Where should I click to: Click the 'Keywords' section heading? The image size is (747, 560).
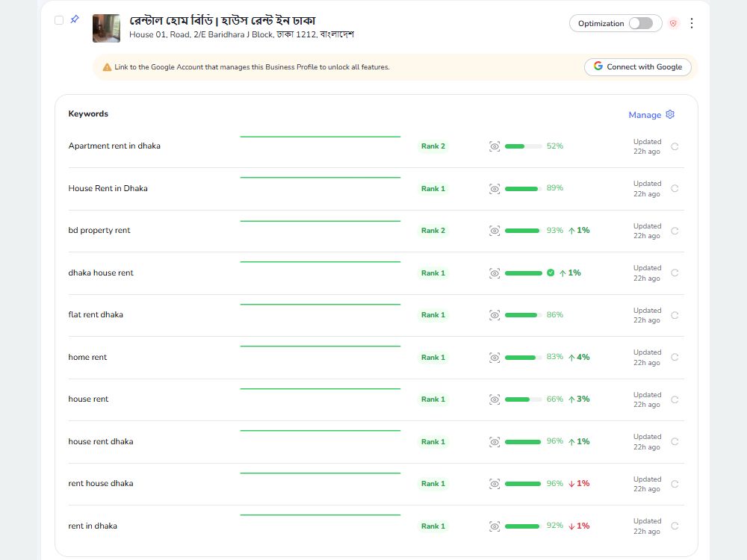coord(88,113)
